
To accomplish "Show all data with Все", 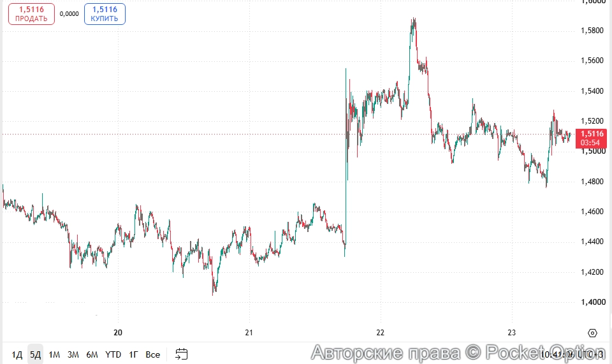I will (152, 354).
